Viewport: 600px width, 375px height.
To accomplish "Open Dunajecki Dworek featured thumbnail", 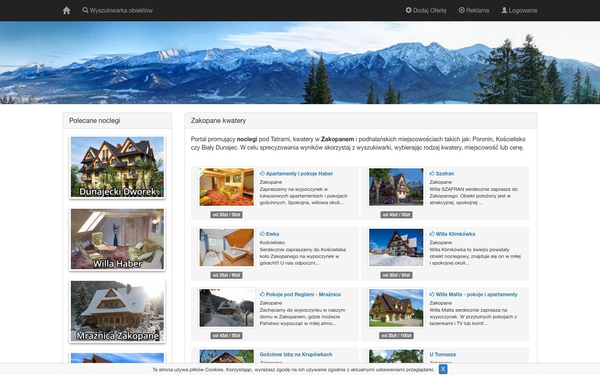I will pos(117,167).
